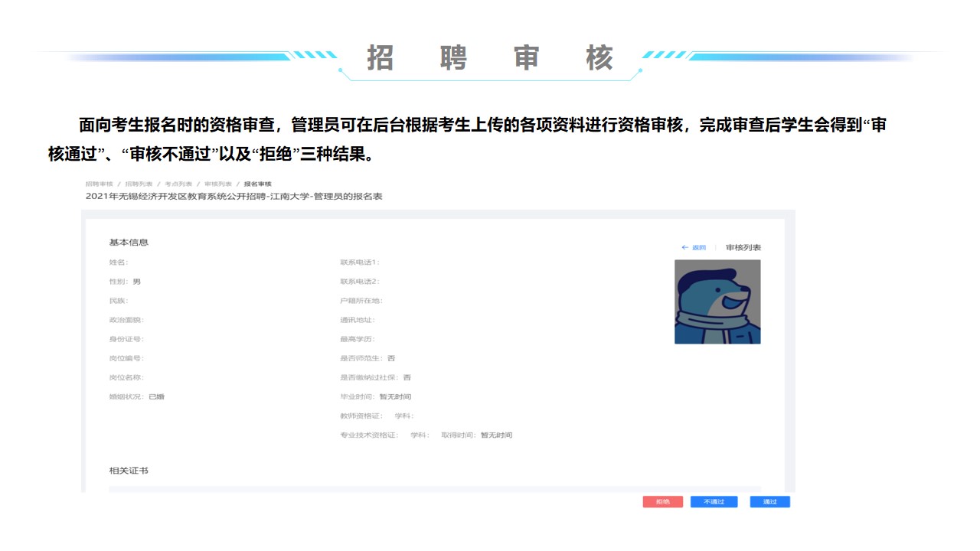The height and width of the screenshot is (551, 980).
Task: Click the 毕业时间 value 暂无时间
Action: tap(395, 396)
